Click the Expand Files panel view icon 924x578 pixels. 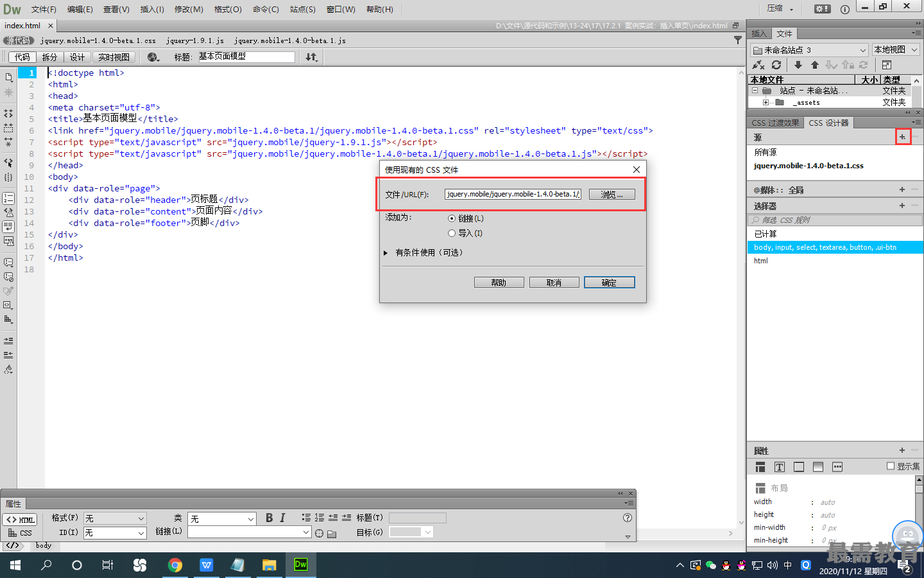coord(886,65)
